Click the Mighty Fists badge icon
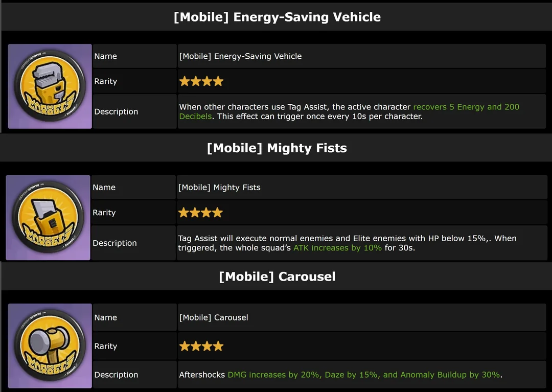 click(48, 217)
